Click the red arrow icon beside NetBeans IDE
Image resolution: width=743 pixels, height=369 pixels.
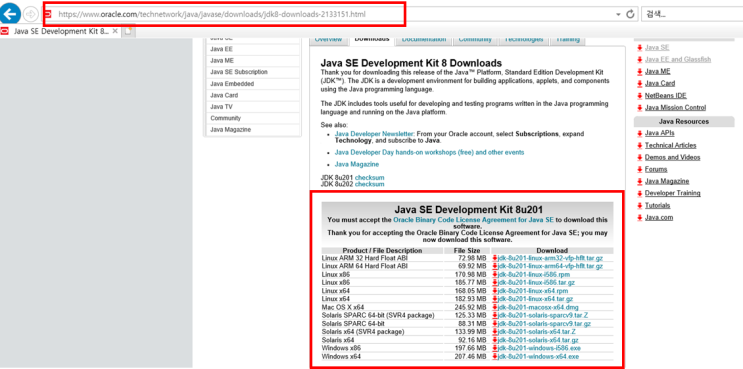coord(640,96)
